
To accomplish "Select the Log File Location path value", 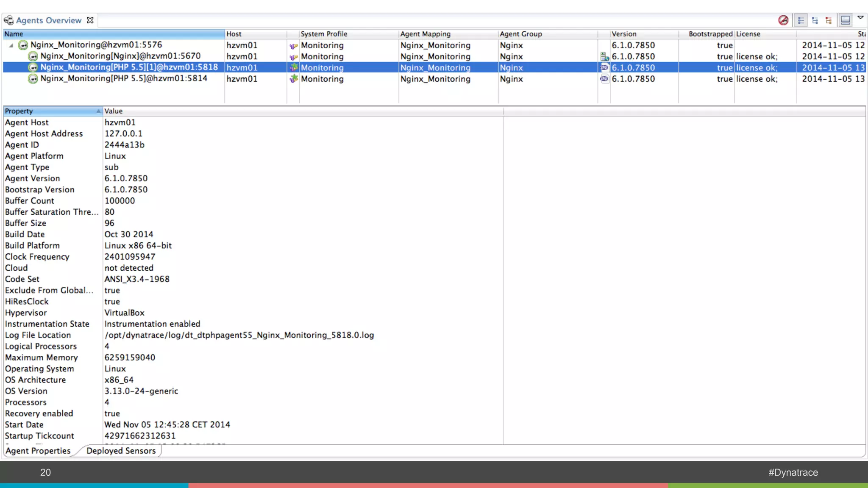I will coord(239,335).
